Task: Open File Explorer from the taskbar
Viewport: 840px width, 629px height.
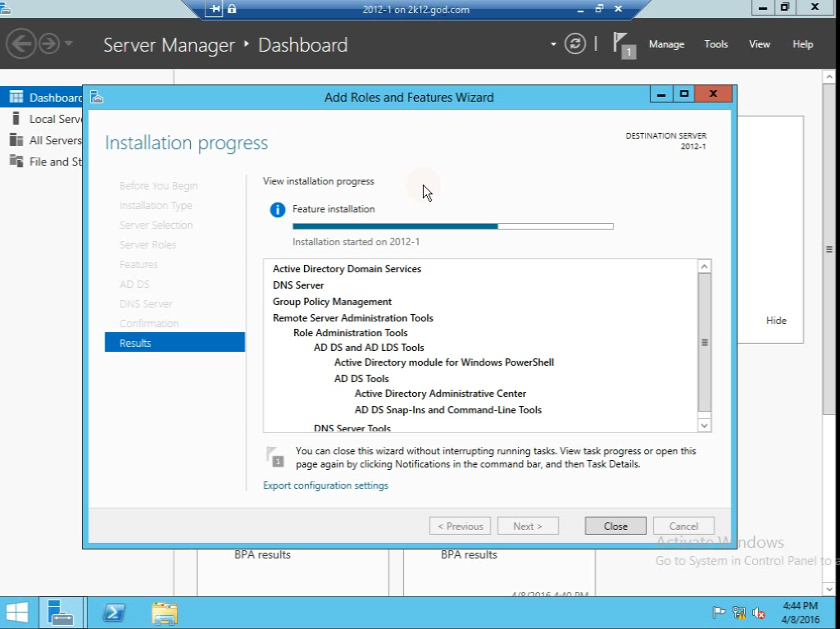Action: 165,613
